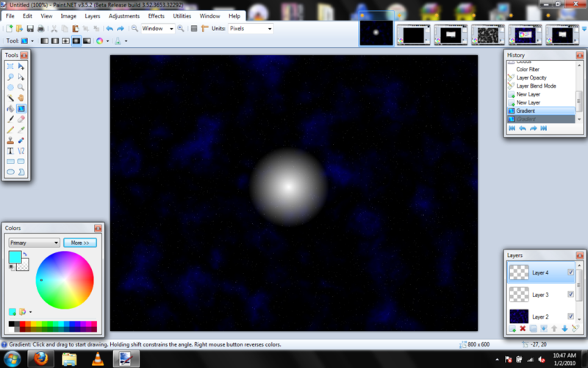
Task: Click the cyan primary color swatch
Action: (15, 257)
